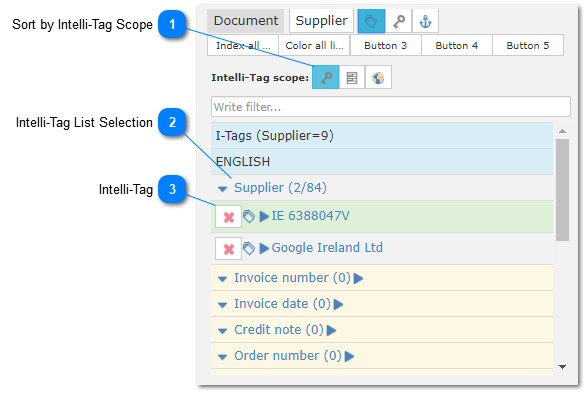Viewport: 587px width, 394px height.
Task: Expand the Invoice date (0) list
Action: coord(223,305)
